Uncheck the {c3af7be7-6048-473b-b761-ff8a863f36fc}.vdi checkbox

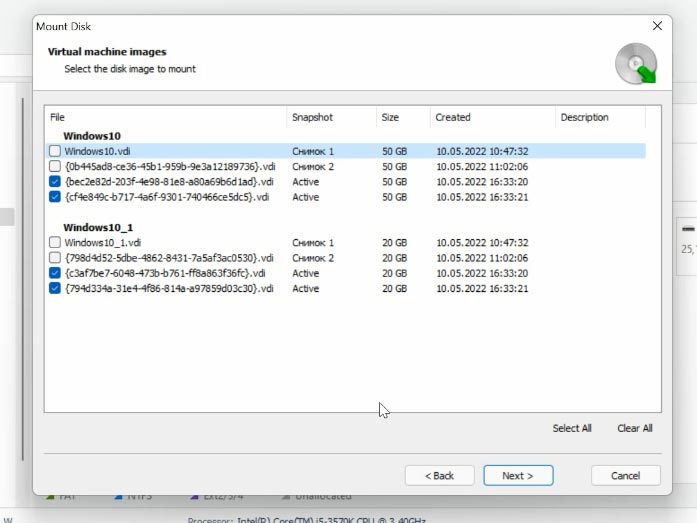coord(55,273)
